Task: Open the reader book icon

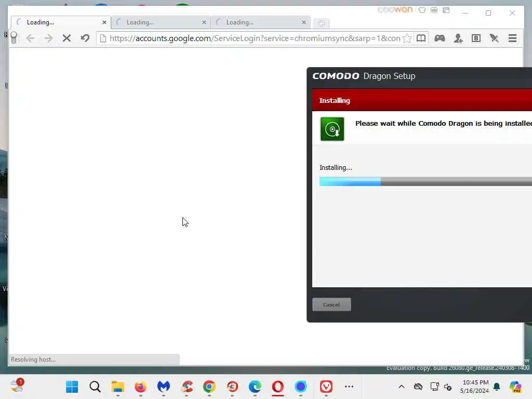Action: [x=421, y=38]
